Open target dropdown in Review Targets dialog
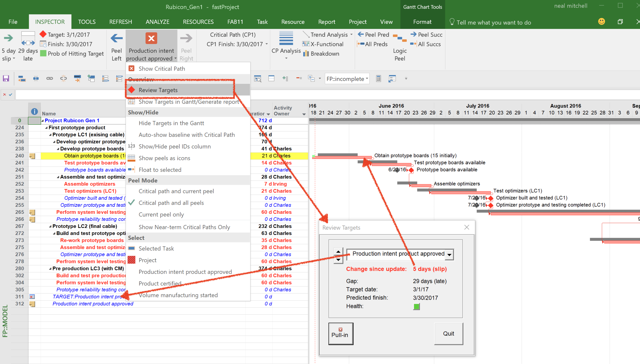 point(449,254)
